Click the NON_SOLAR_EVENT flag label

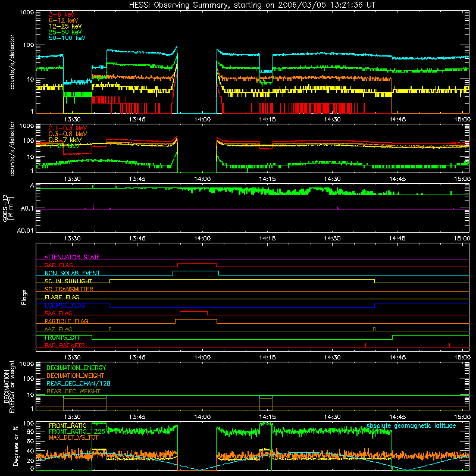(x=72, y=273)
